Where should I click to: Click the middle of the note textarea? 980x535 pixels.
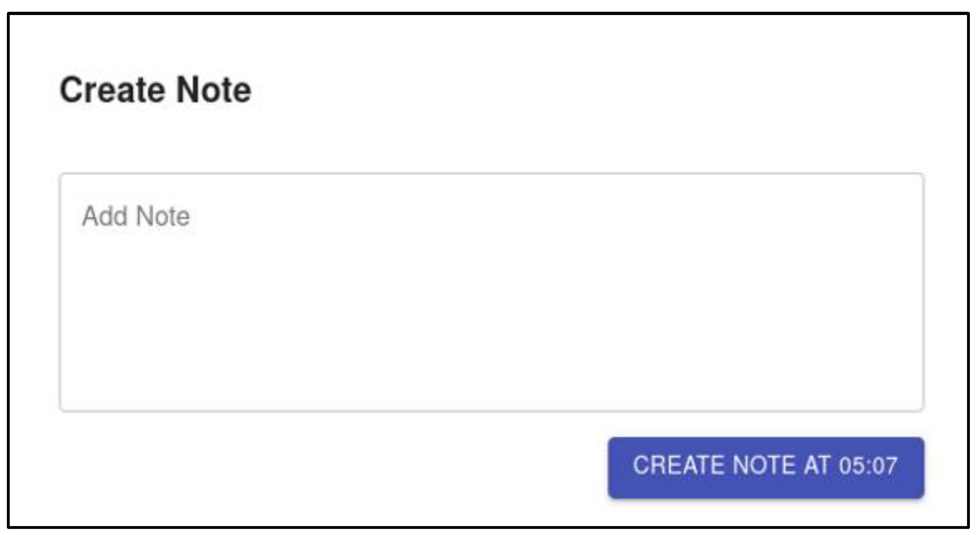(x=492, y=292)
